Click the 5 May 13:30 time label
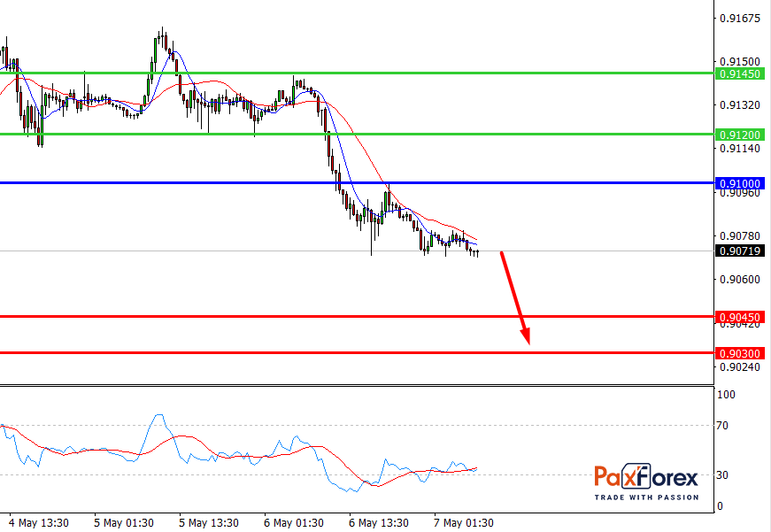This screenshot has width=771, height=532. (209, 522)
